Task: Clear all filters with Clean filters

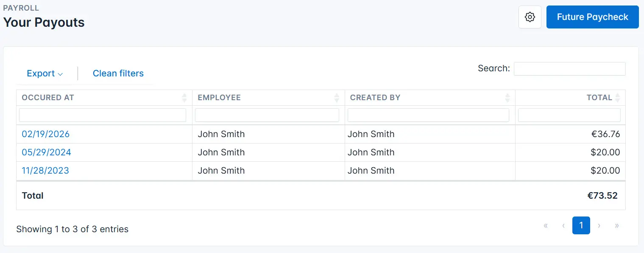Action: [x=118, y=73]
